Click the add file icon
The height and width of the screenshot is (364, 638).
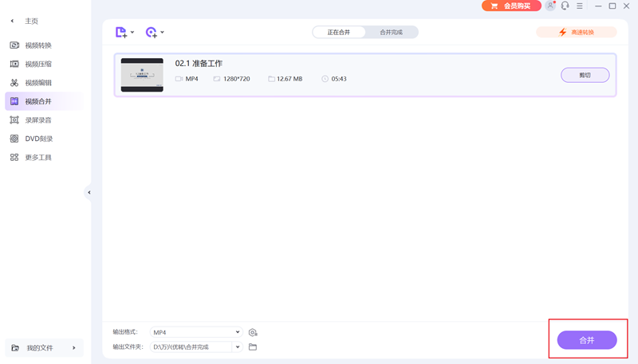[x=121, y=32]
